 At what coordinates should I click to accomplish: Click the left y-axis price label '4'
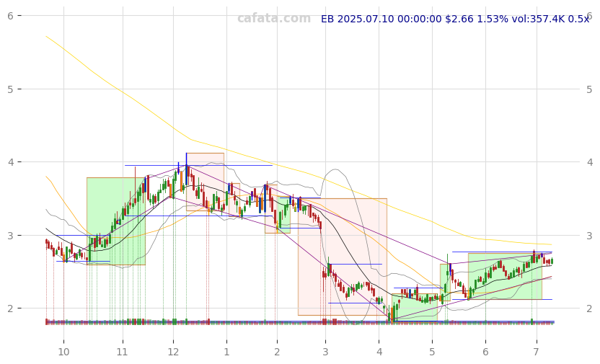10,162
